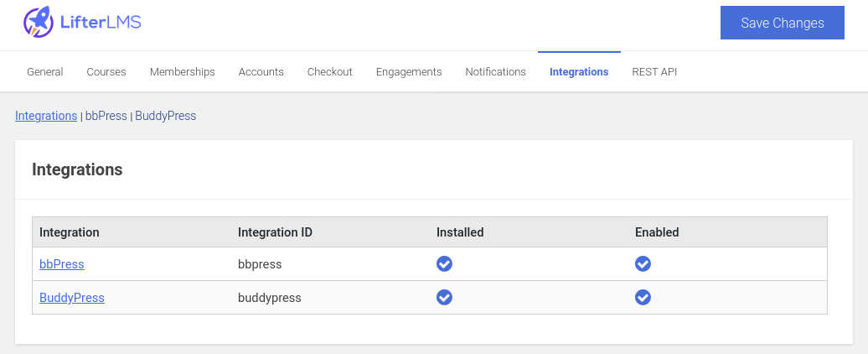This screenshot has height=354, width=868.
Task: Open the Notifications tab
Action: (495, 72)
